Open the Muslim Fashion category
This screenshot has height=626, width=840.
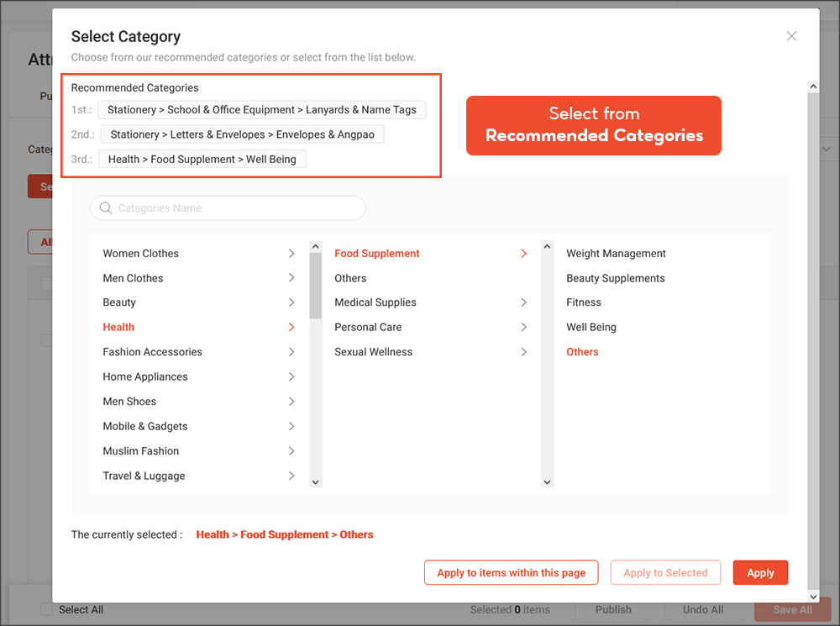[x=291, y=450]
